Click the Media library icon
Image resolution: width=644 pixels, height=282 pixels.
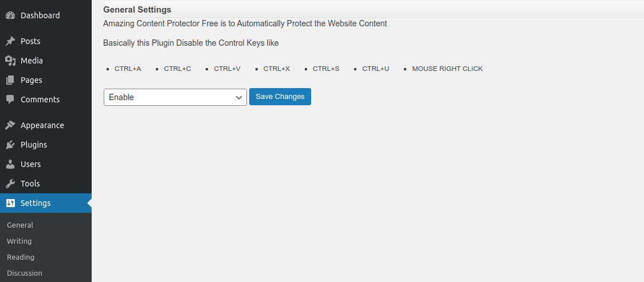tap(10, 61)
